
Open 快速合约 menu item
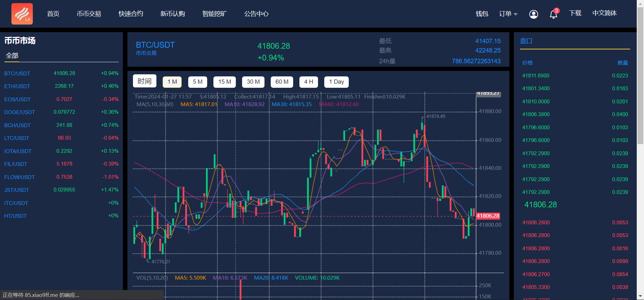tap(131, 14)
